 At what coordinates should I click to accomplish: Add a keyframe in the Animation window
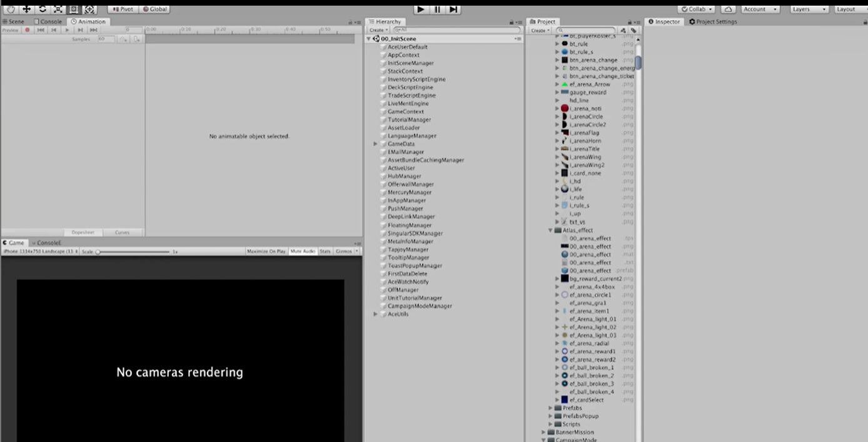click(123, 39)
